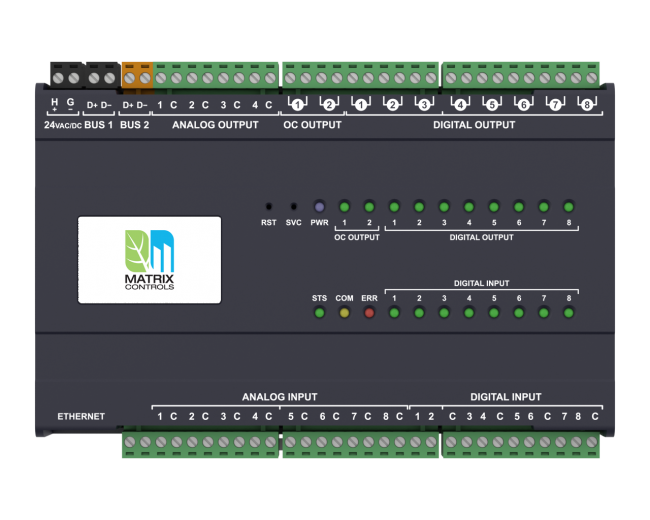Click Digital Input LED 5
This screenshot has height=520, width=650.
pos(494,314)
